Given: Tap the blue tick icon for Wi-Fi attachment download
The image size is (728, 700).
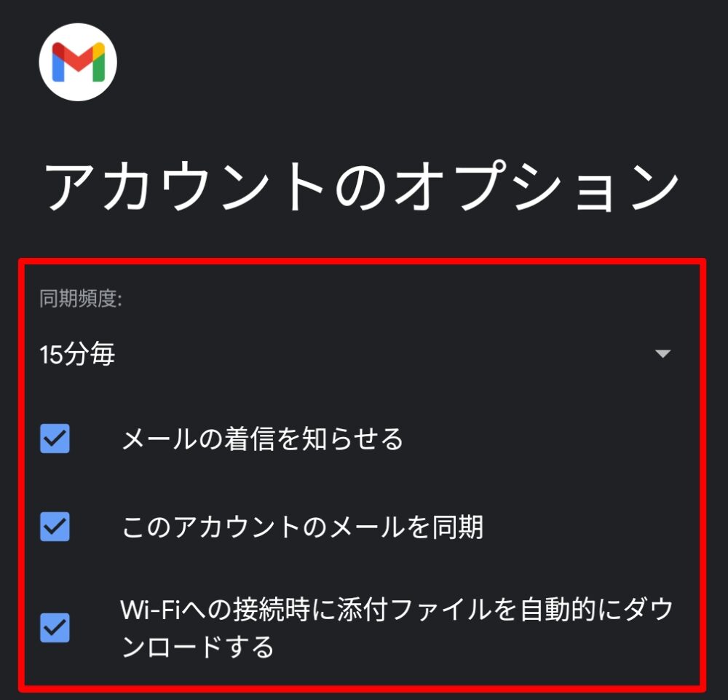Looking at the screenshot, I should [55, 628].
